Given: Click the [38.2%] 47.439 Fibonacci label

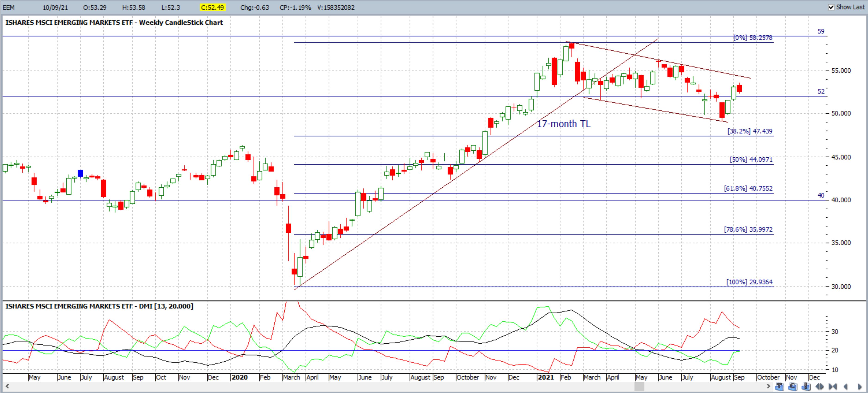Looking at the screenshot, I should pos(750,131).
